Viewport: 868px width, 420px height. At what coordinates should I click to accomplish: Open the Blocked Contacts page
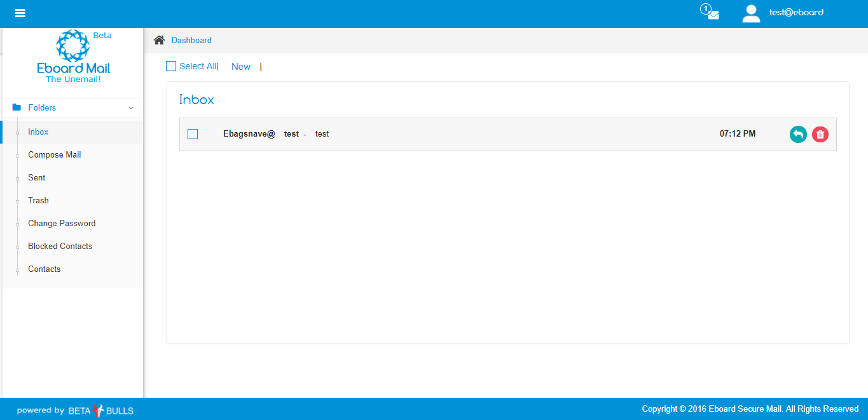(60, 246)
